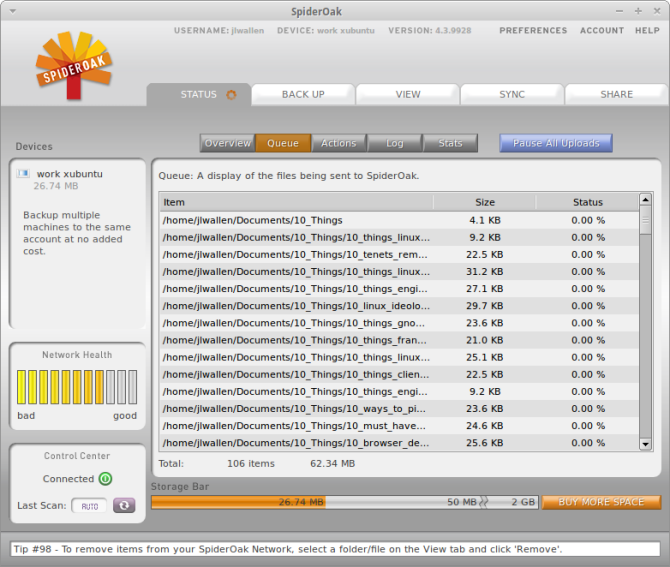Open the Stats sub-tab
Image resolution: width=670 pixels, height=567 pixels.
coord(450,143)
